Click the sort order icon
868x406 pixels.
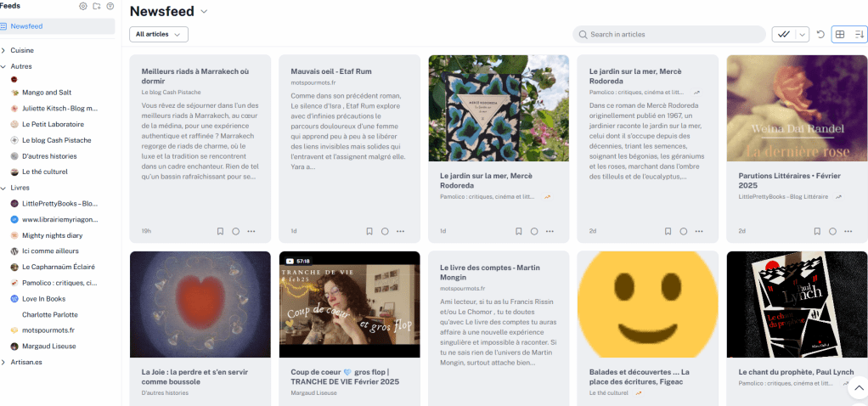(859, 34)
